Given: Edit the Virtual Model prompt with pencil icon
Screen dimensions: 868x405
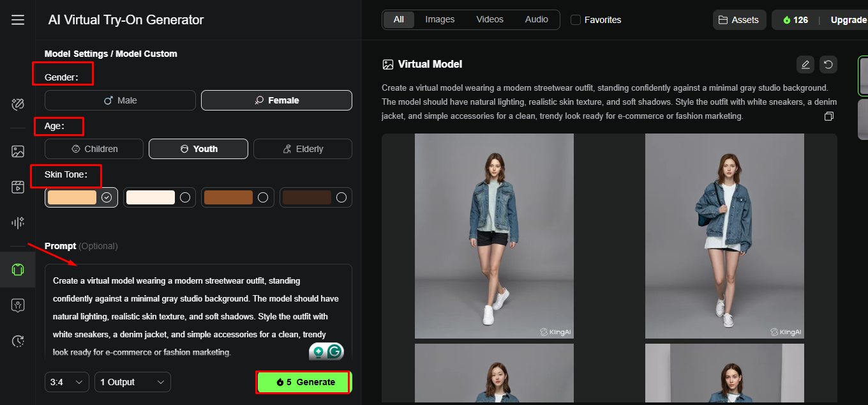Looking at the screenshot, I should 805,65.
